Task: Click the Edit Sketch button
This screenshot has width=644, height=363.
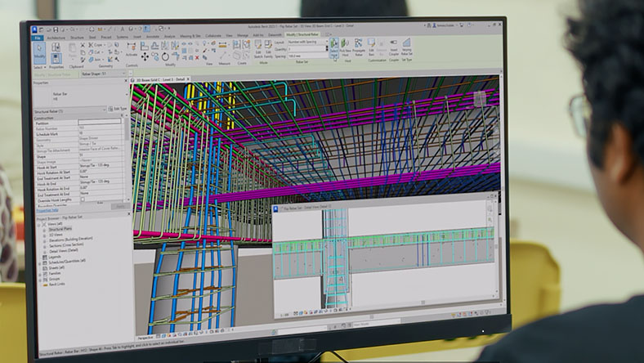Action: [x=258, y=48]
